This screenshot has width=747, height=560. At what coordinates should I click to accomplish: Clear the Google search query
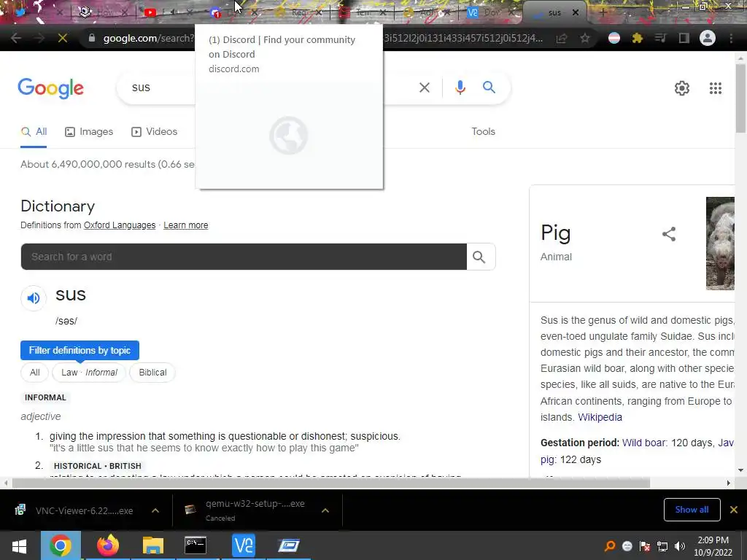424,87
